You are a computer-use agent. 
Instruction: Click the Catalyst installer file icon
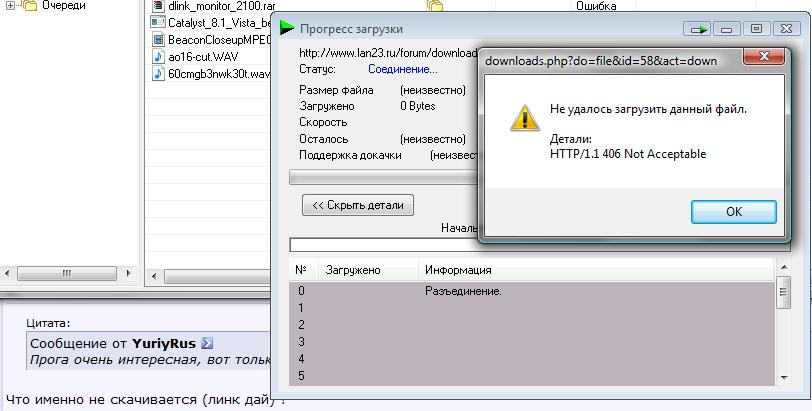click(x=157, y=22)
